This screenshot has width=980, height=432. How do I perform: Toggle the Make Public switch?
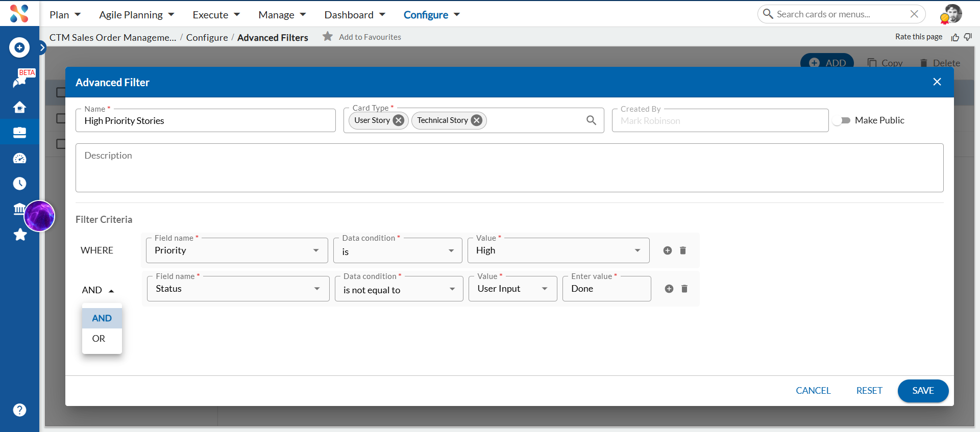point(841,120)
